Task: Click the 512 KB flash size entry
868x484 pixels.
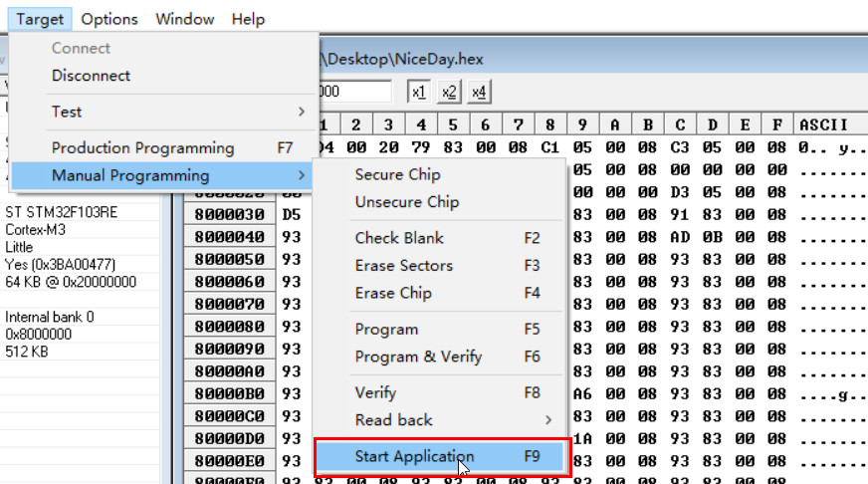Action: coord(27,352)
